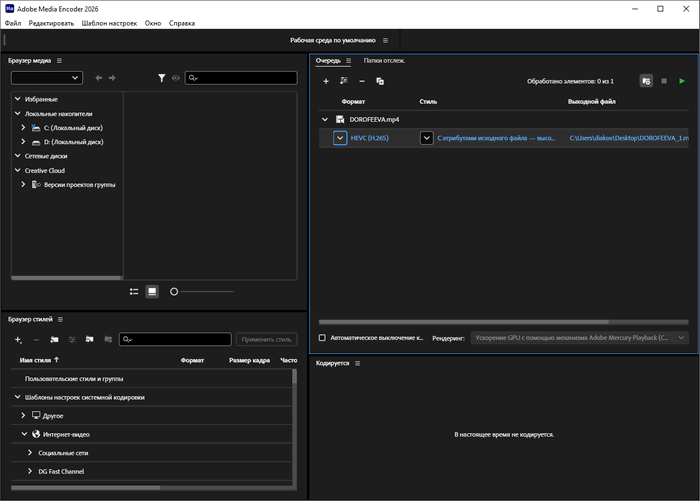Switch to the Папки отслеж. tab
Screen dimensions: 700x501
pyautogui.click(x=384, y=61)
